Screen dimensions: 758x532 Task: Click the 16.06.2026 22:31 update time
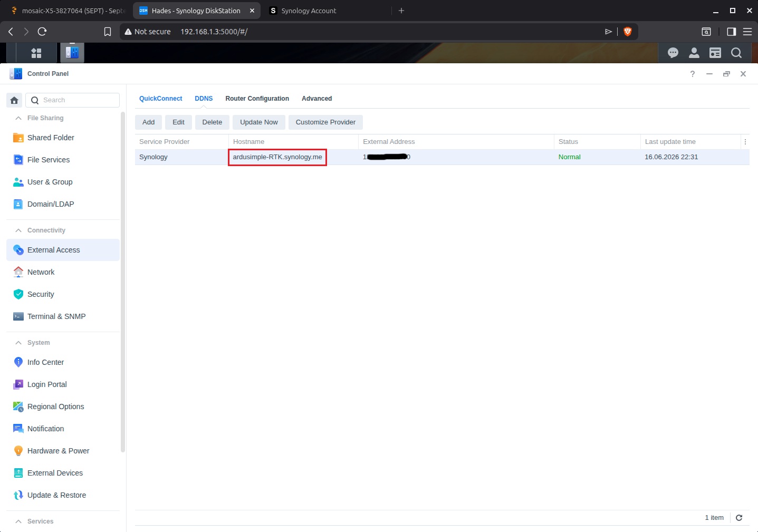(x=671, y=157)
